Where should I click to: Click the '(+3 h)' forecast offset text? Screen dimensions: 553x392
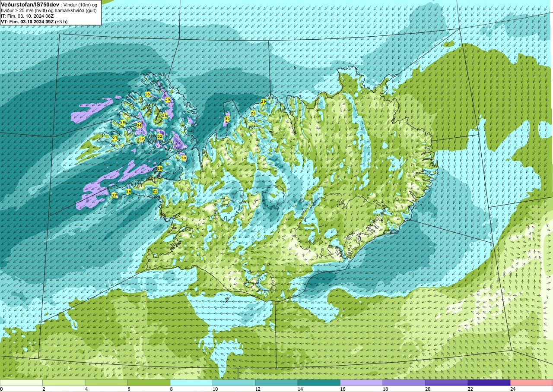pyautogui.click(x=61, y=22)
